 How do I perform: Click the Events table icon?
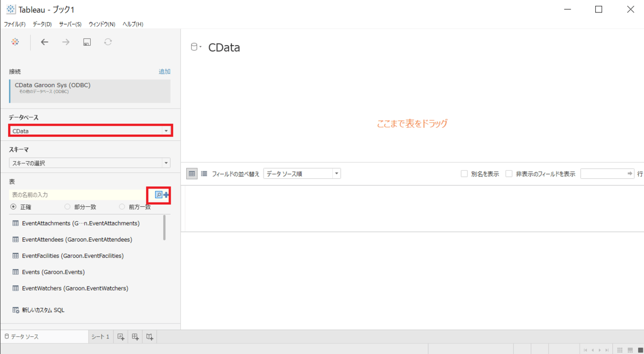pos(16,272)
